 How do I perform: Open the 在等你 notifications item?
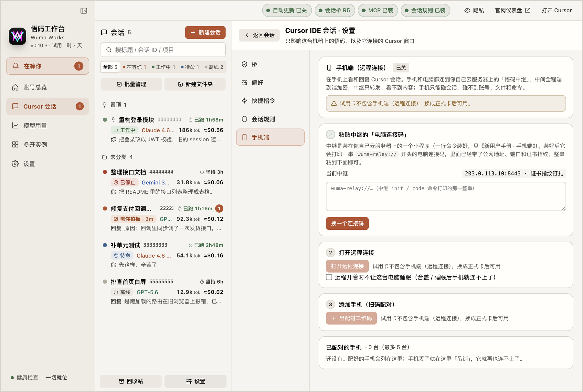[x=48, y=66]
